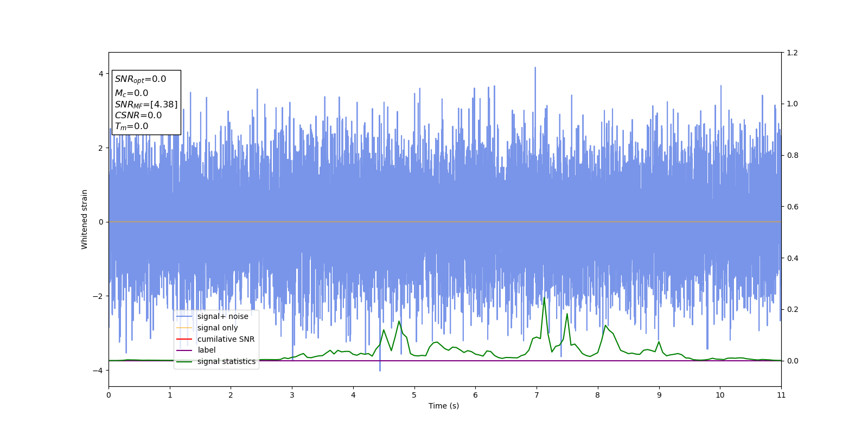Click the x-axis tick label 7
Screen dimensions: 868x434
click(x=537, y=395)
